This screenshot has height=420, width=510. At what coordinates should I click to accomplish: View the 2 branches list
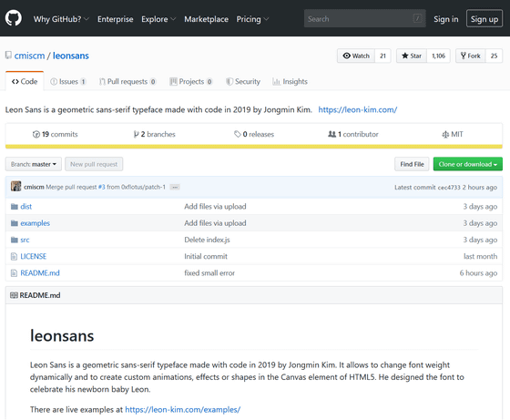point(154,134)
